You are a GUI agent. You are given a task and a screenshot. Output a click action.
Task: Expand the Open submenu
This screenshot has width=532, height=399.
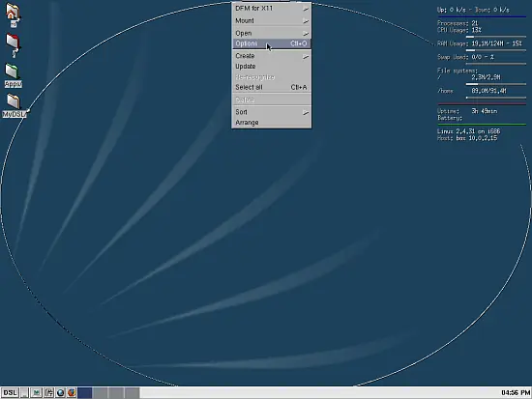(272, 33)
